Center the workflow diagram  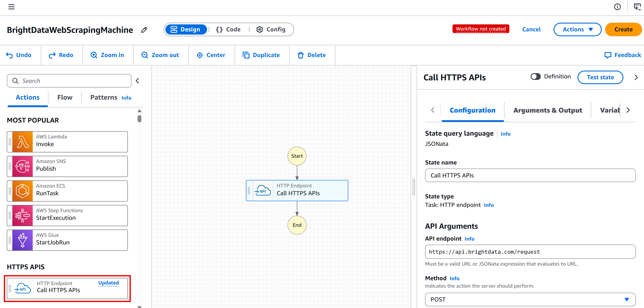pos(211,55)
